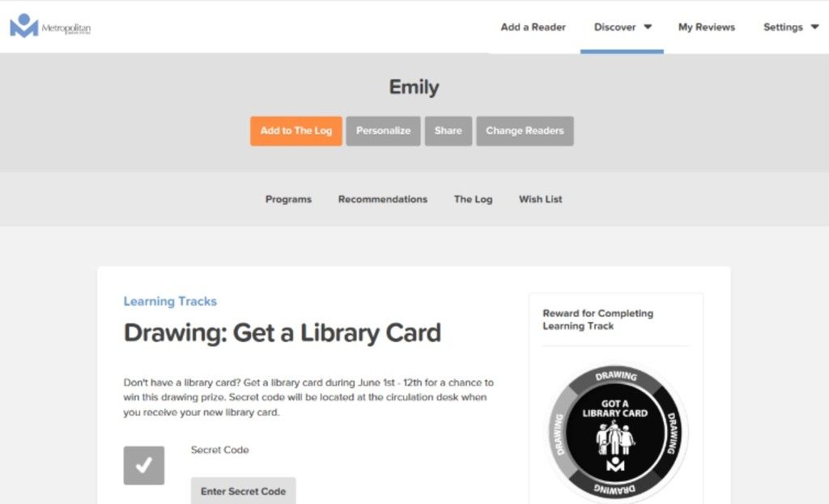Toggle the Secret Code checkmark box
829x504 pixels.
[x=144, y=465]
